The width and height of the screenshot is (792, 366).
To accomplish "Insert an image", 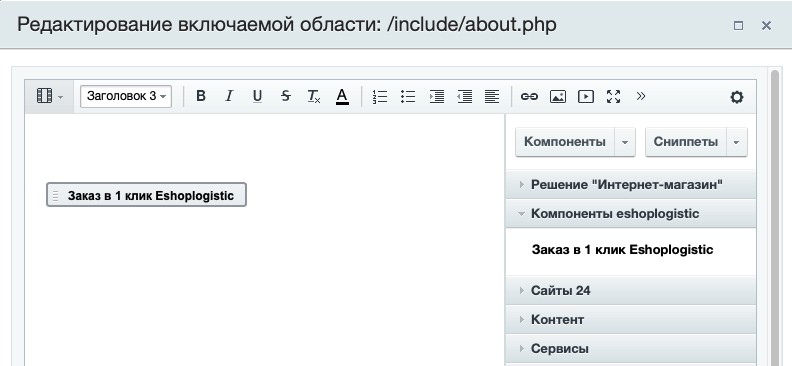I will pos(558,96).
